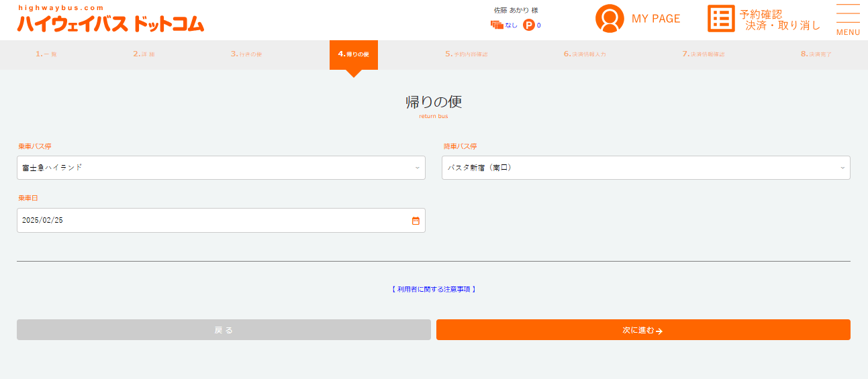Click the highwaybus.com logo

pos(111,20)
